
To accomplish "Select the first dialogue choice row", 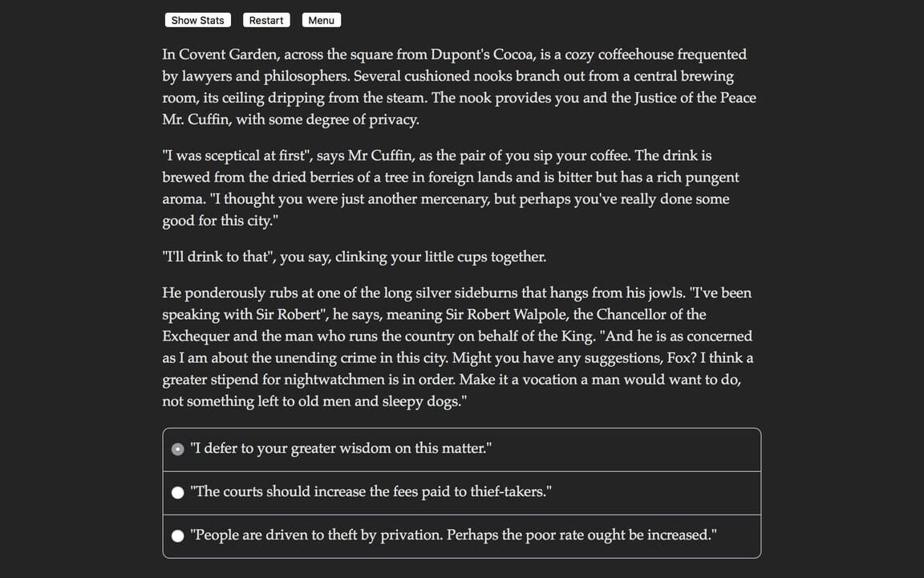I will (461, 449).
